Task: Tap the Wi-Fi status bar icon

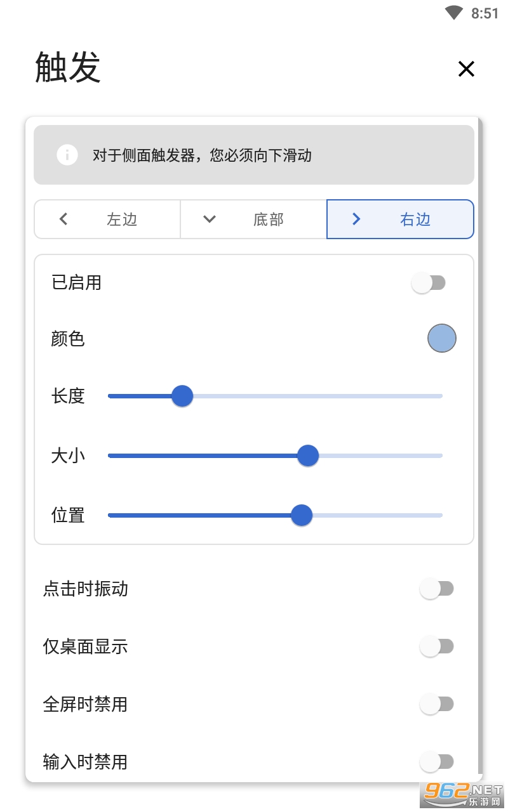Action: [x=454, y=13]
